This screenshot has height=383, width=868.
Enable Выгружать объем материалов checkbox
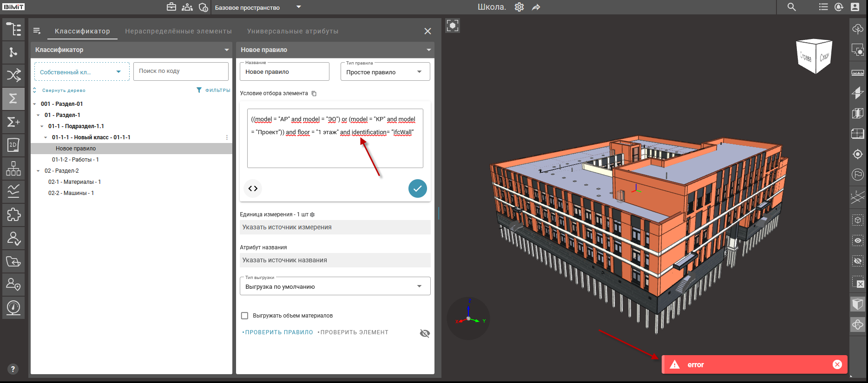click(x=244, y=316)
